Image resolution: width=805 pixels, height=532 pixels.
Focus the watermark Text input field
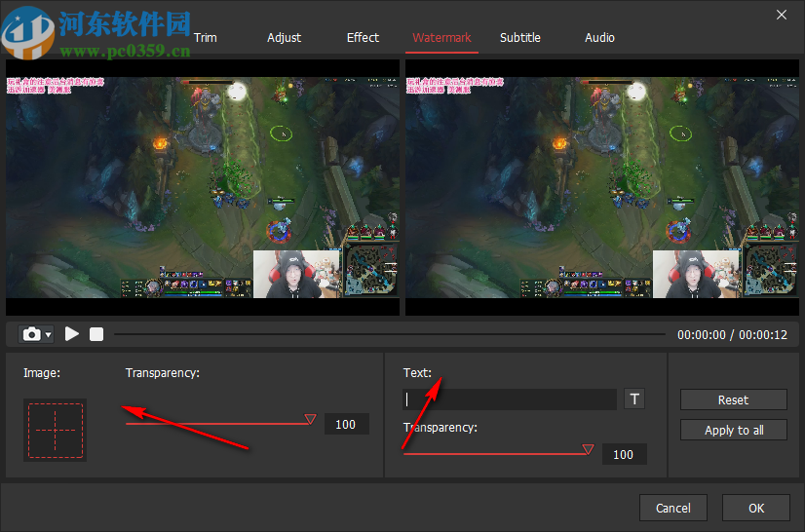(510, 399)
